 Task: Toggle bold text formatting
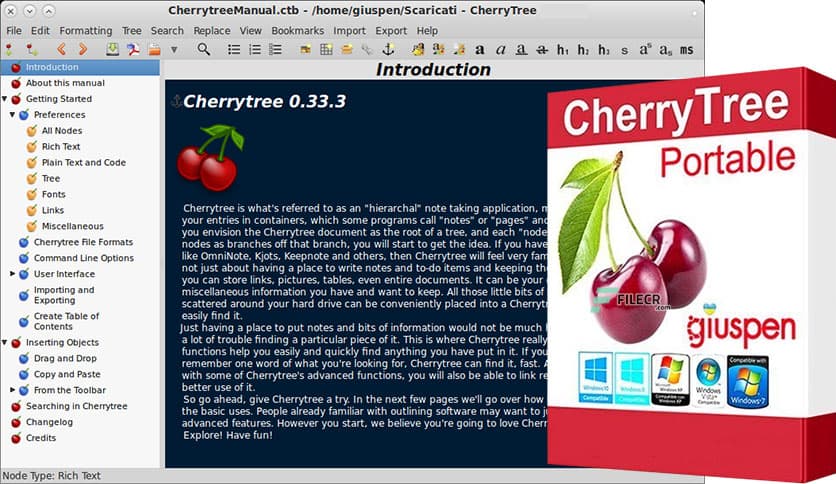coord(479,50)
